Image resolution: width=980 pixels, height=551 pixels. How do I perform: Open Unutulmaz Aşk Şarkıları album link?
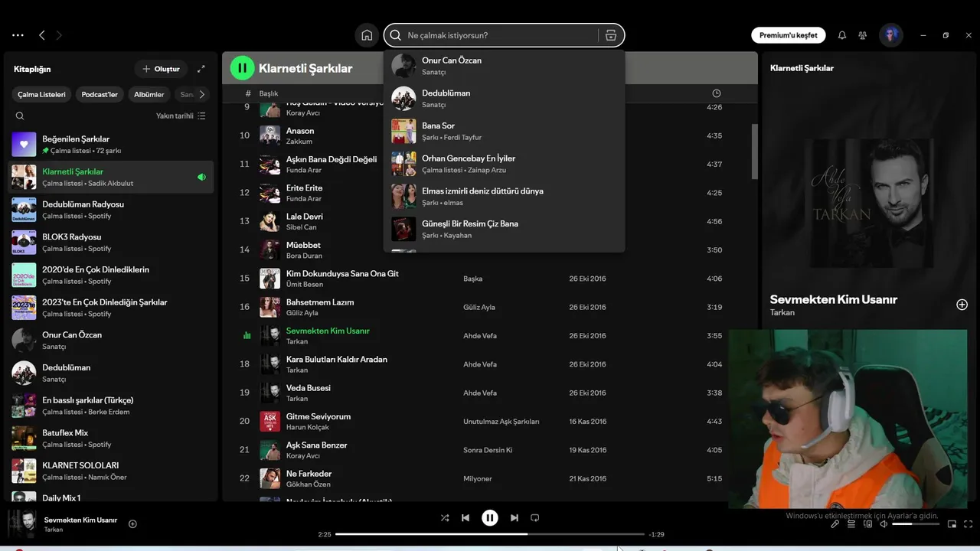[501, 422]
